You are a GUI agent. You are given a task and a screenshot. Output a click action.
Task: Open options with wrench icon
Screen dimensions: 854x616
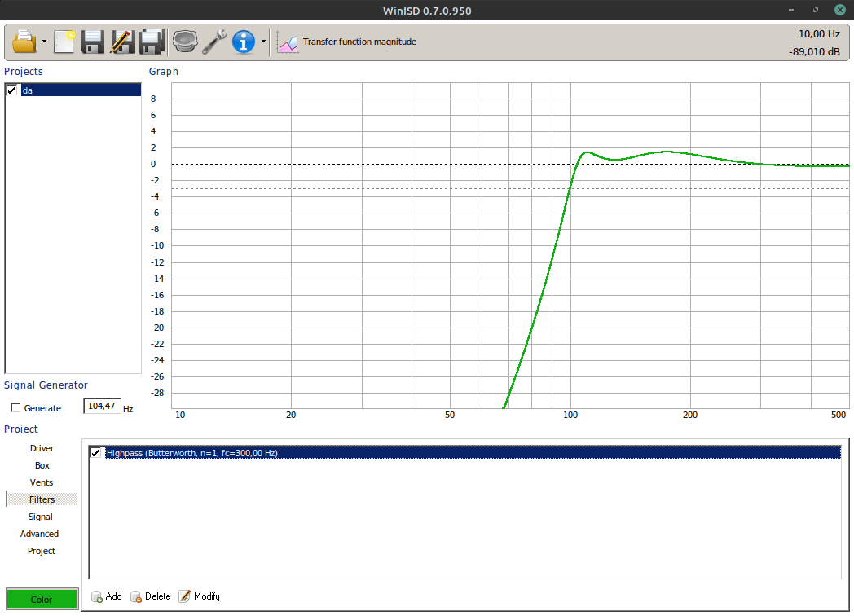click(x=214, y=42)
